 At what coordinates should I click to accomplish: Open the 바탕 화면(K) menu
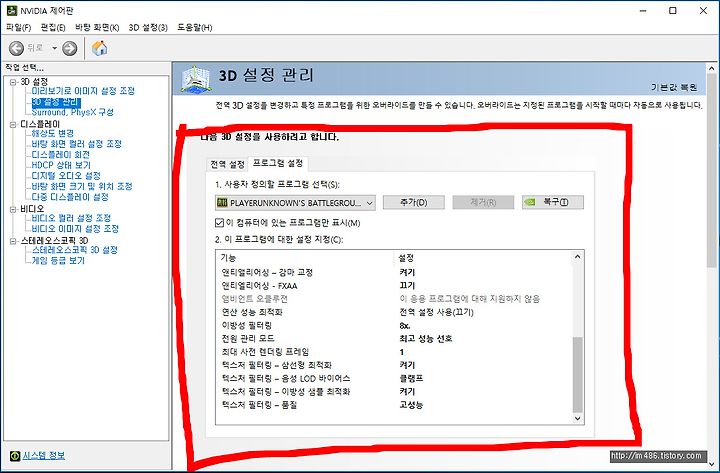[x=97, y=28]
